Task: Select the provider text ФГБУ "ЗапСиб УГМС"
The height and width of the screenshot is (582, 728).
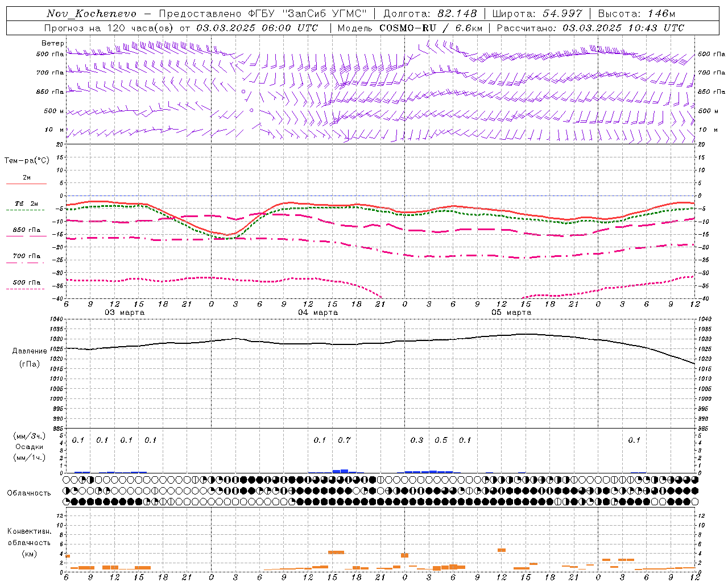Action: click(x=308, y=14)
